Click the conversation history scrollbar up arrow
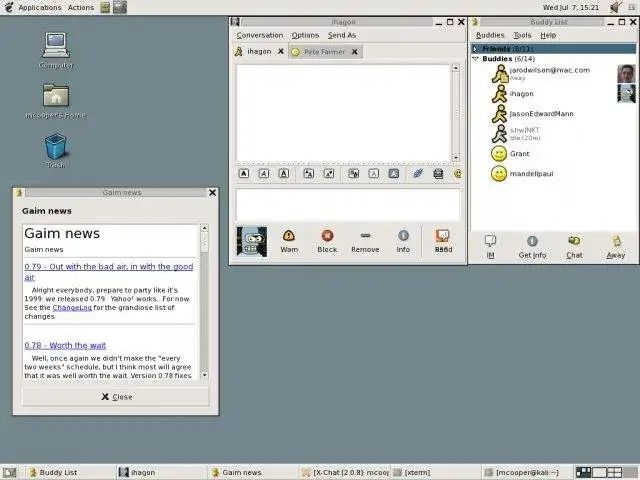Viewport: 640px width, 480px height. pyautogui.click(x=456, y=68)
